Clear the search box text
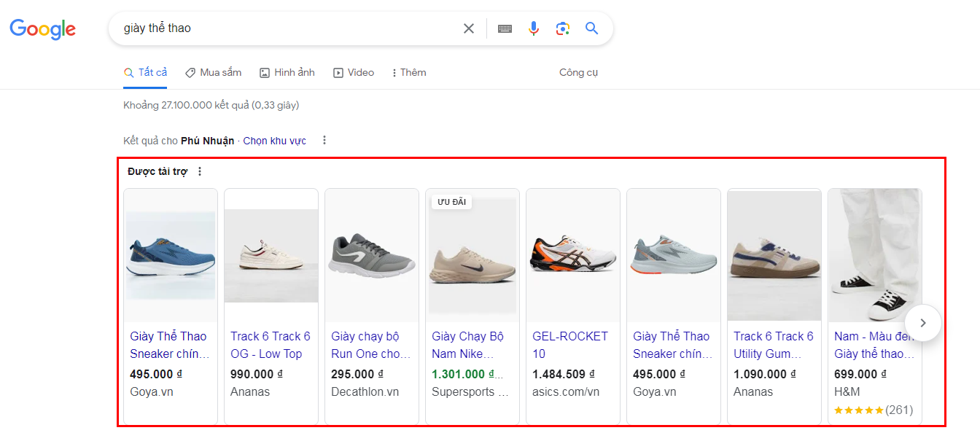Image resolution: width=980 pixels, height=441 pixels. click(469, 28)
